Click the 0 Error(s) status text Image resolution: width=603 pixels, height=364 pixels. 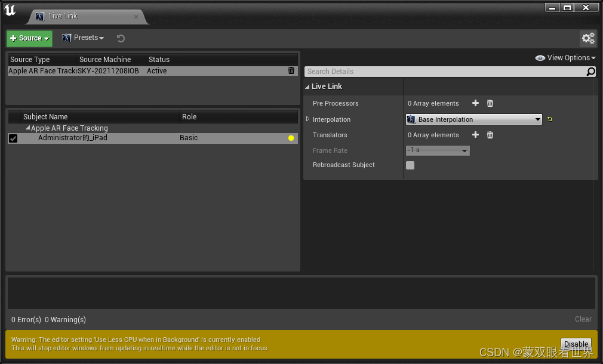[26, 320]
